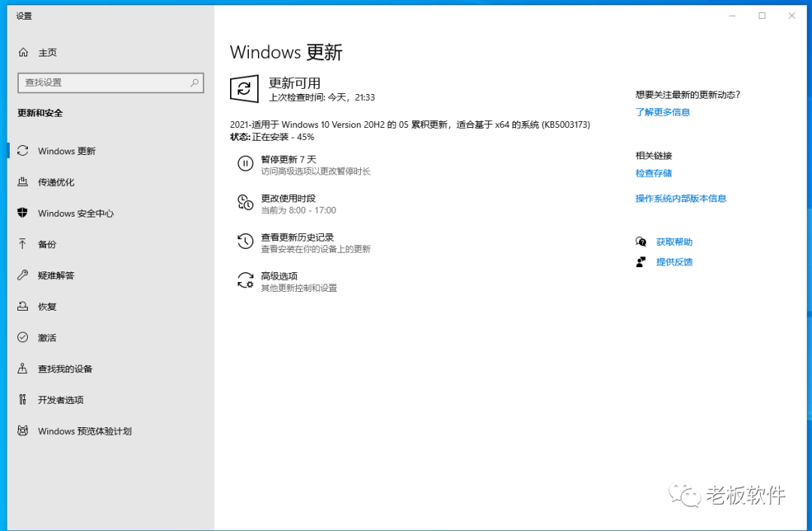This screenshot has height=531, width=812.
Task: Click the 状态: 正在安装 - 45% status text
Action: tap(272, 137)
